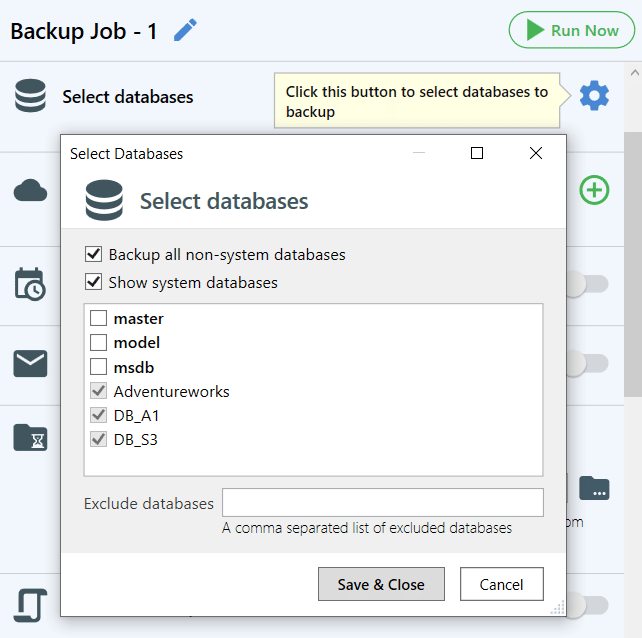Click the email notification envelope icon
This screenshot has width=642, height=638.
point(31,364)
